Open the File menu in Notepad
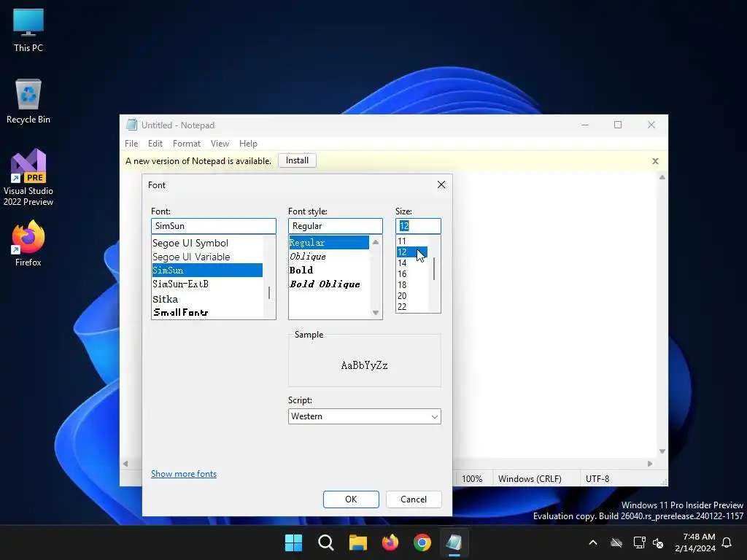 coord(131,144)
